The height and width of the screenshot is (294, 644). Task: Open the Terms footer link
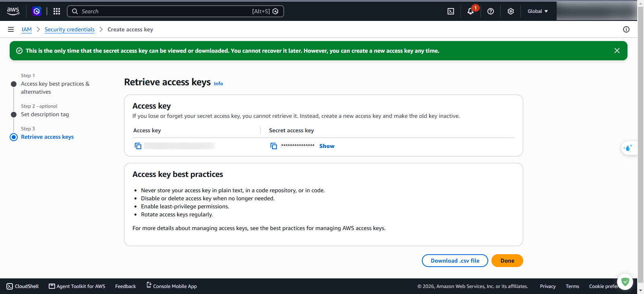(x=572, y=286)
